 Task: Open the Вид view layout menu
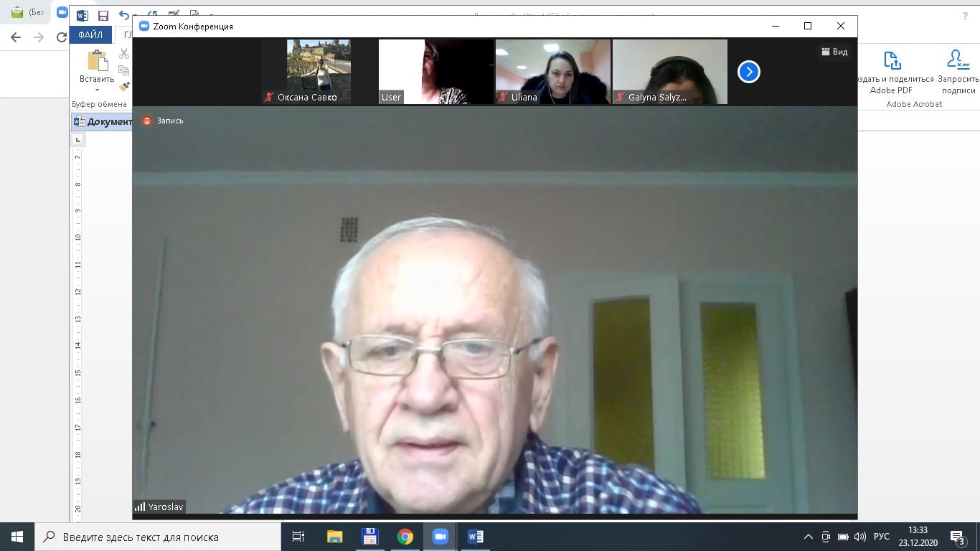point(834,52)
